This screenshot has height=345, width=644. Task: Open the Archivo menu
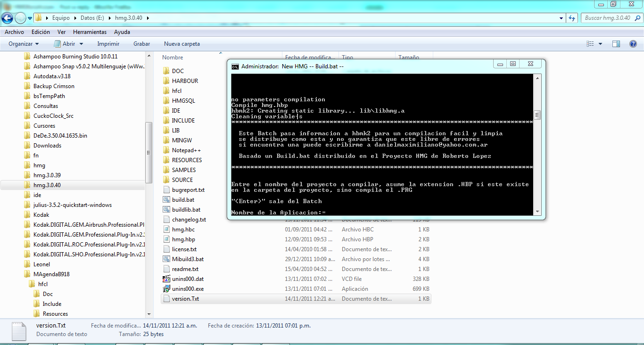(x=14, y=32)
